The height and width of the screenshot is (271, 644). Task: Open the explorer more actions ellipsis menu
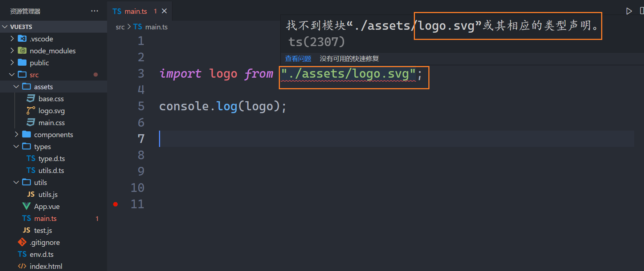pos(94,11)
